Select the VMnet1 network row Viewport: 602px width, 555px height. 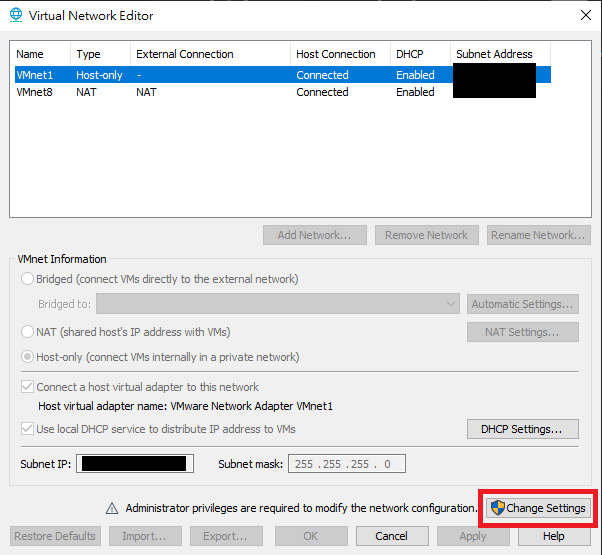[283, 74]
